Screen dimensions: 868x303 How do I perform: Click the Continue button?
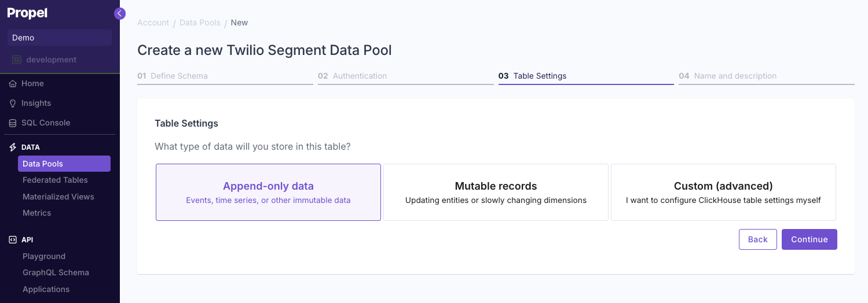(810, 239)
